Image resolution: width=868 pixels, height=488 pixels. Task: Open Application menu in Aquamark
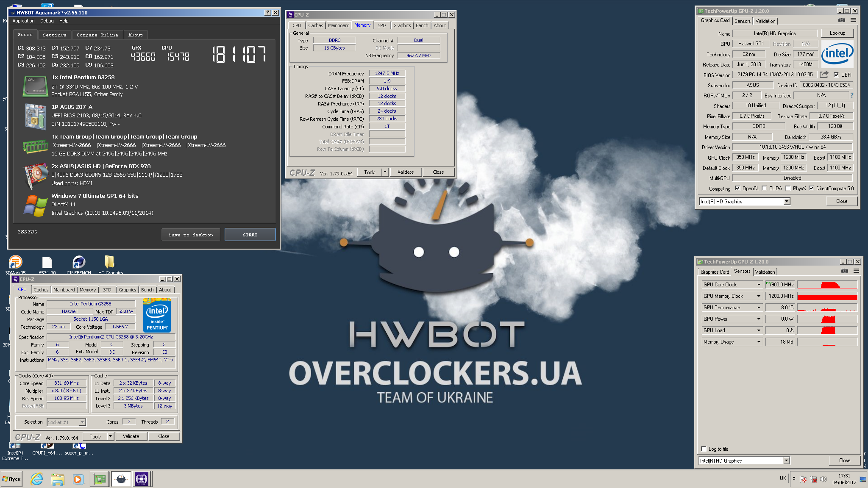tap(23, 21)
